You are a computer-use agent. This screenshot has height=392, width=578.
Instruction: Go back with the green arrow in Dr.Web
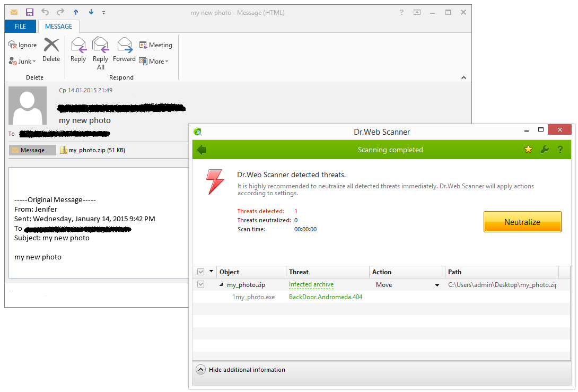[x=202, y=150]
